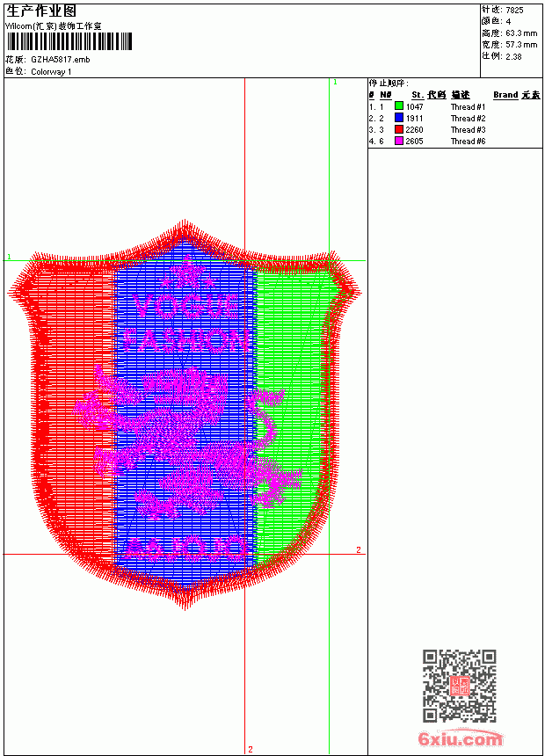This screenshot has width=545, height=756.
Task: Click the barcode below the studio name
Action: point(69,41)
